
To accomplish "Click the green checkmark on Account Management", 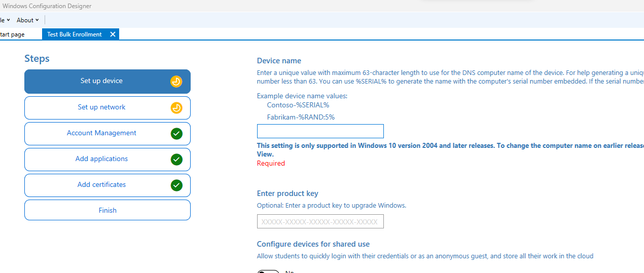I will (x=176, y=134).
